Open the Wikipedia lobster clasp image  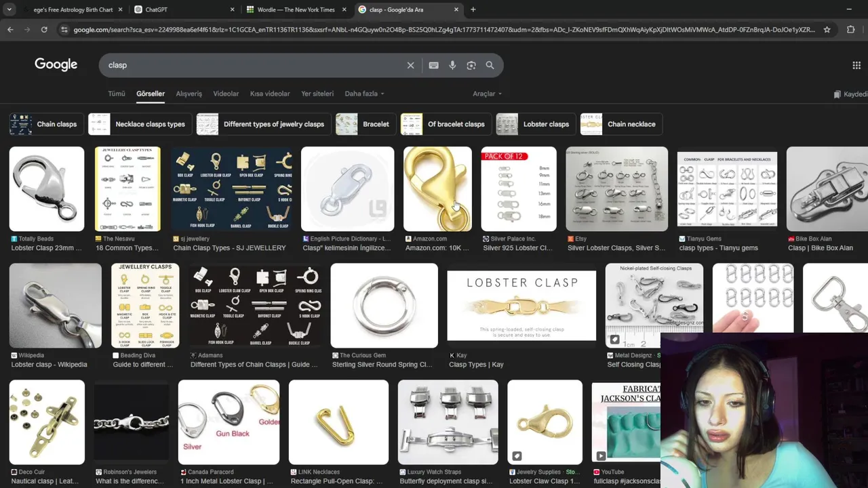tap(56, 306)
